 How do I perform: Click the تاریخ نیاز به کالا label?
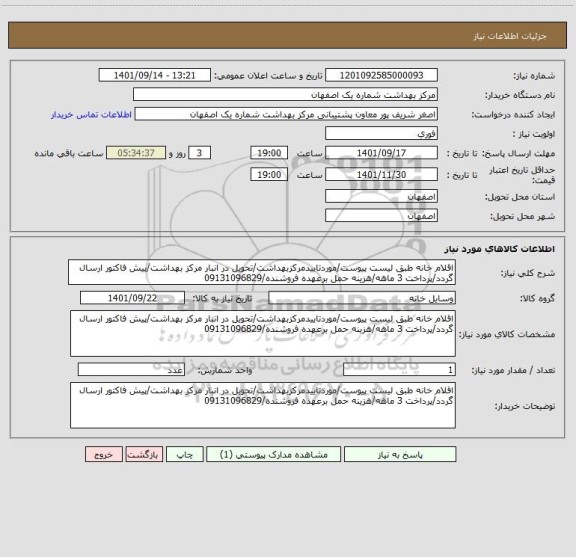click(222, 298)
